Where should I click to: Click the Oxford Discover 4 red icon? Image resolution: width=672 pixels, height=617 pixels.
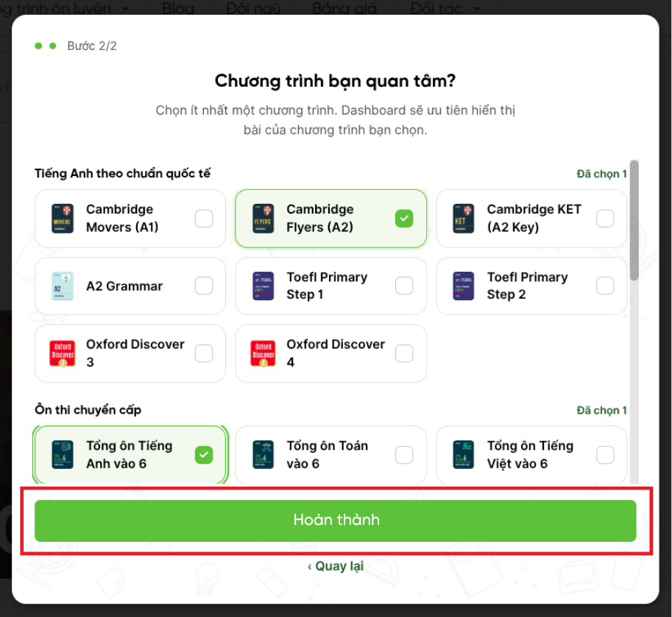pos(264,353)
